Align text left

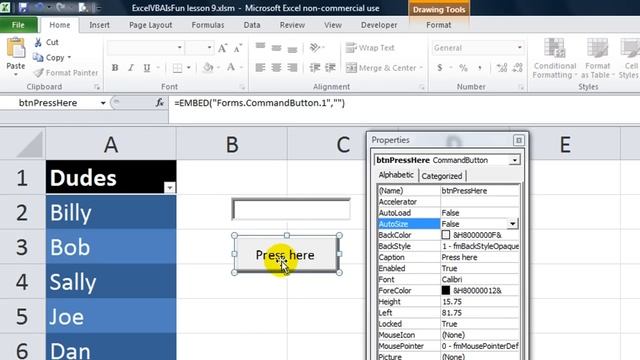point(260,67)
